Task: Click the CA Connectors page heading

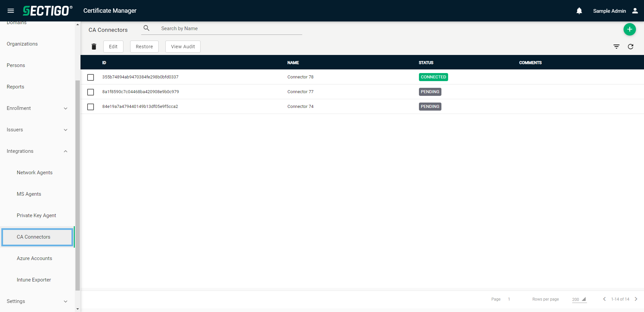Action: (108, 30)
